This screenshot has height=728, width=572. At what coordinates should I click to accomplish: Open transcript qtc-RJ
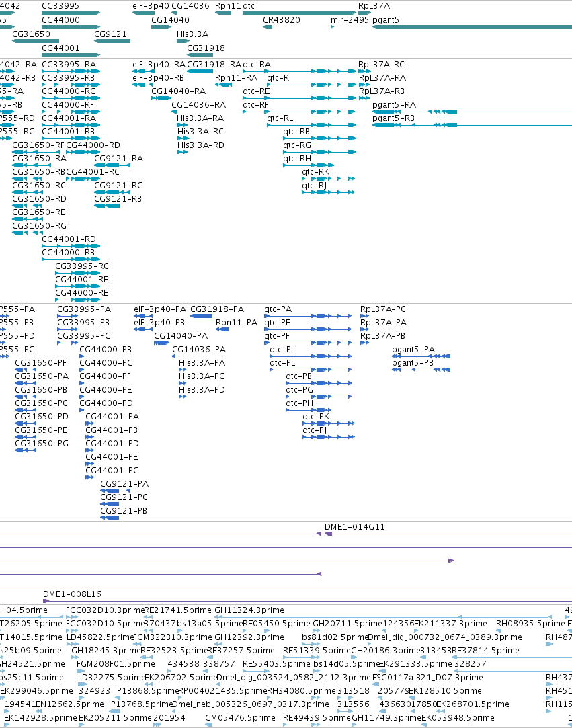315,186
